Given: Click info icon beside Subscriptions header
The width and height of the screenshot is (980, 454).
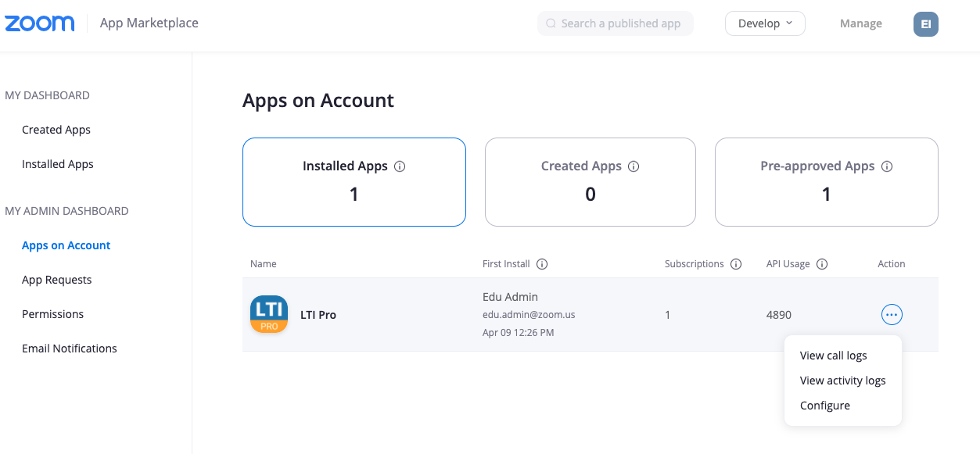Looking at the screenshot, I should [736, 264].
